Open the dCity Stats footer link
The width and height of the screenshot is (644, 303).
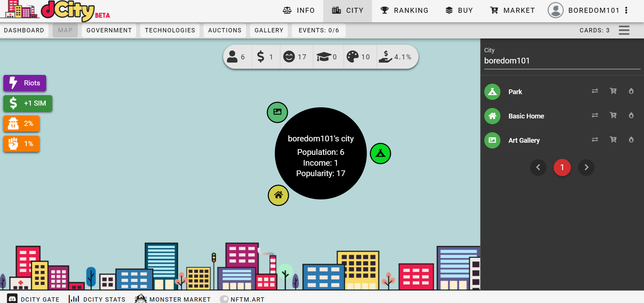click(x=97, y=299)
